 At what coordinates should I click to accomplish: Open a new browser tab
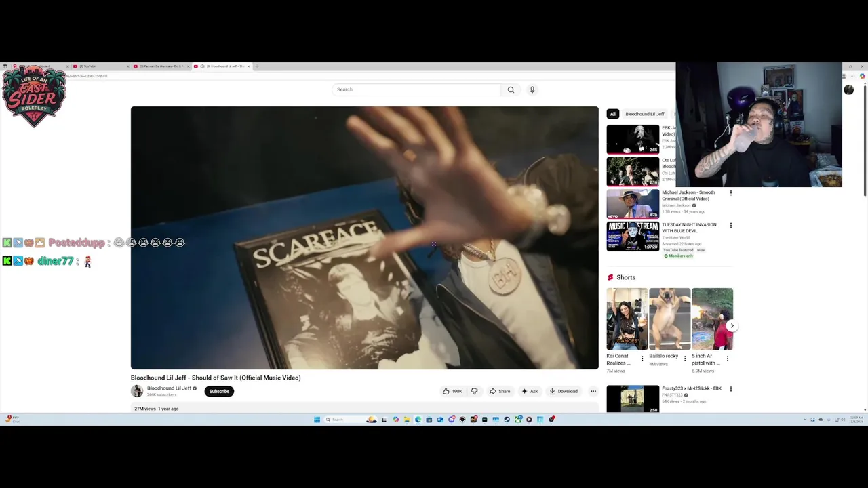pos(256,66)
